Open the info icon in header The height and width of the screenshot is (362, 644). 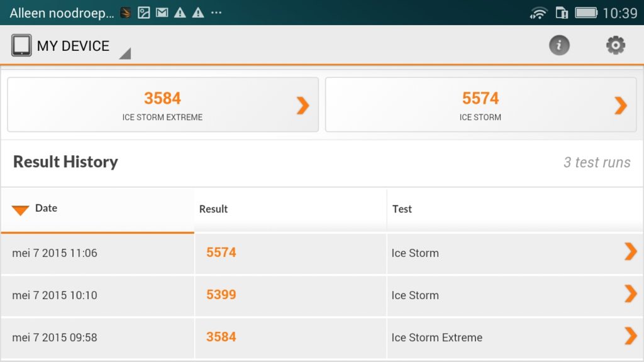pyautogui.click(x=559, y=45)
